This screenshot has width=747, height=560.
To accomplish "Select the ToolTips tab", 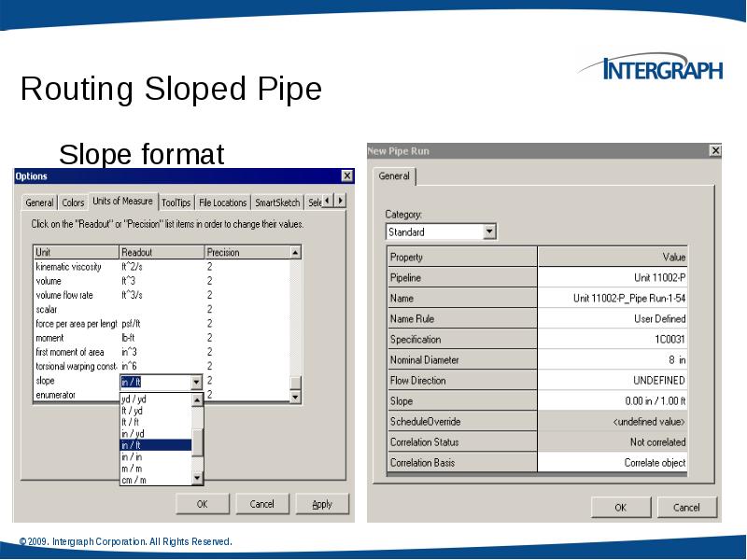I will point(176,203).
